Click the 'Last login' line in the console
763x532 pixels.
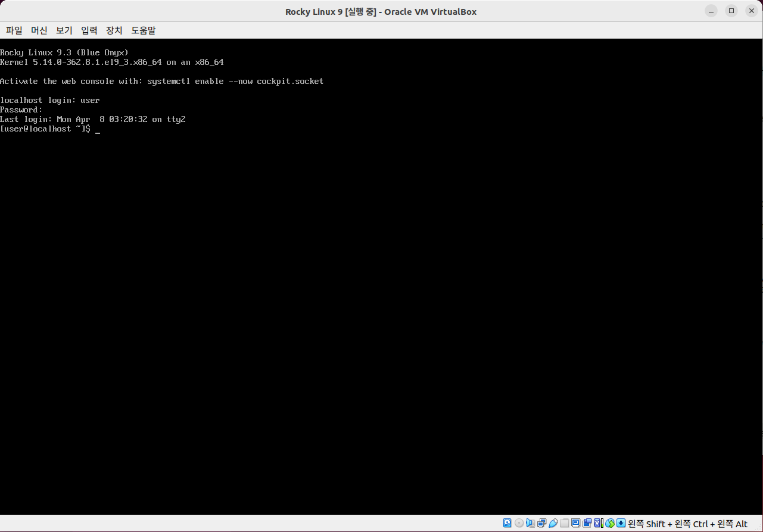click(x=93, y=119)
